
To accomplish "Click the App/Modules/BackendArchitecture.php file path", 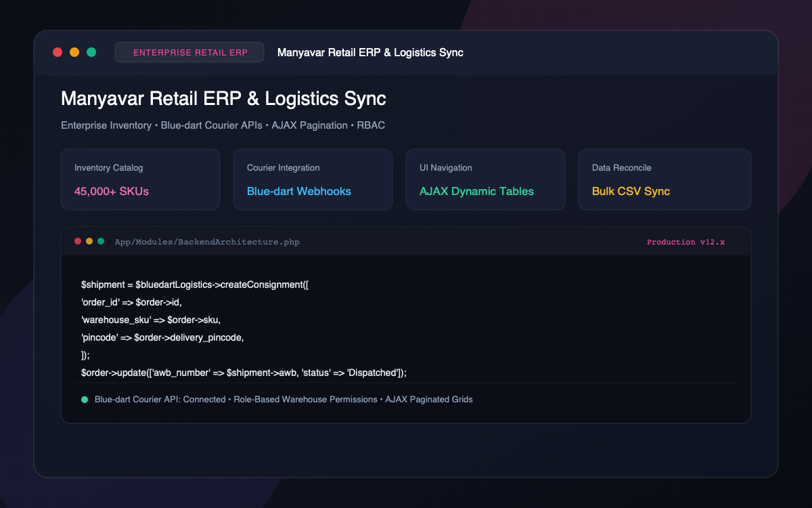I will click(x=207, y=242).
